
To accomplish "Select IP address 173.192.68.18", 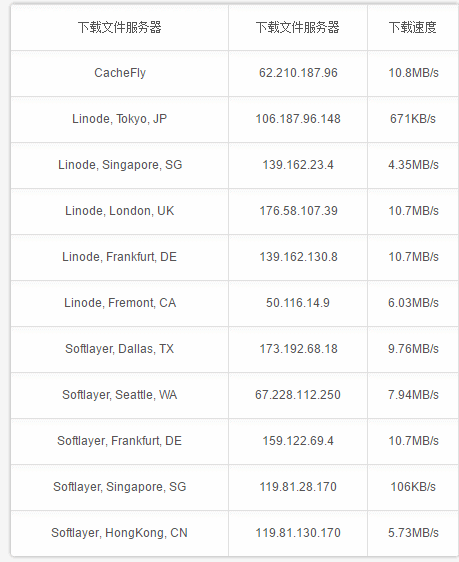I will coord(298,349).
